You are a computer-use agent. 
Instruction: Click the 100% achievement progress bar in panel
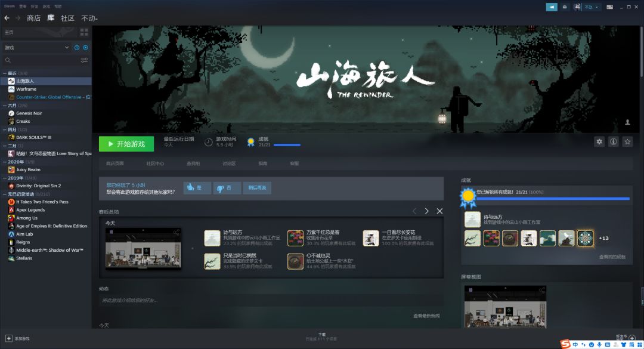coord(553,199)
